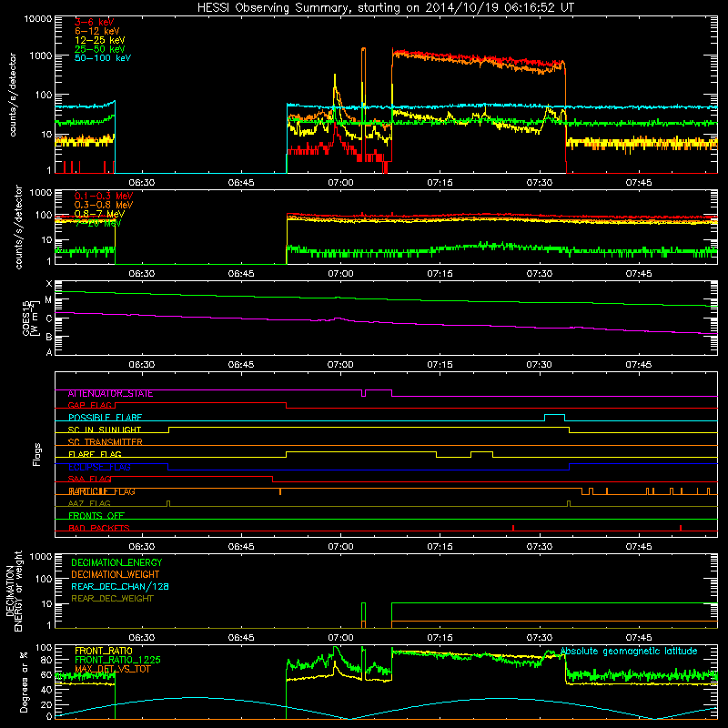This screenshot has height=728, width=728.
Task: Click the FRONT_RATIO_1225 legend label
Action: coord(117,660)
